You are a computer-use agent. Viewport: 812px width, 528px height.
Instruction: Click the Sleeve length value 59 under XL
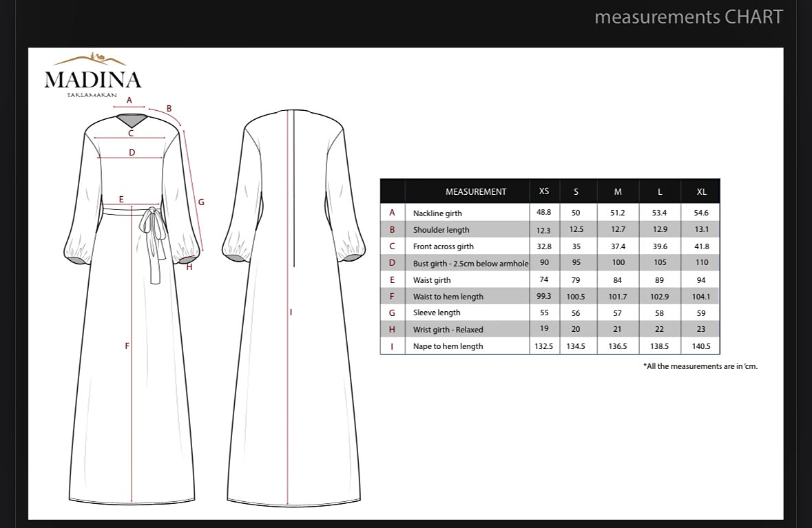700,313
